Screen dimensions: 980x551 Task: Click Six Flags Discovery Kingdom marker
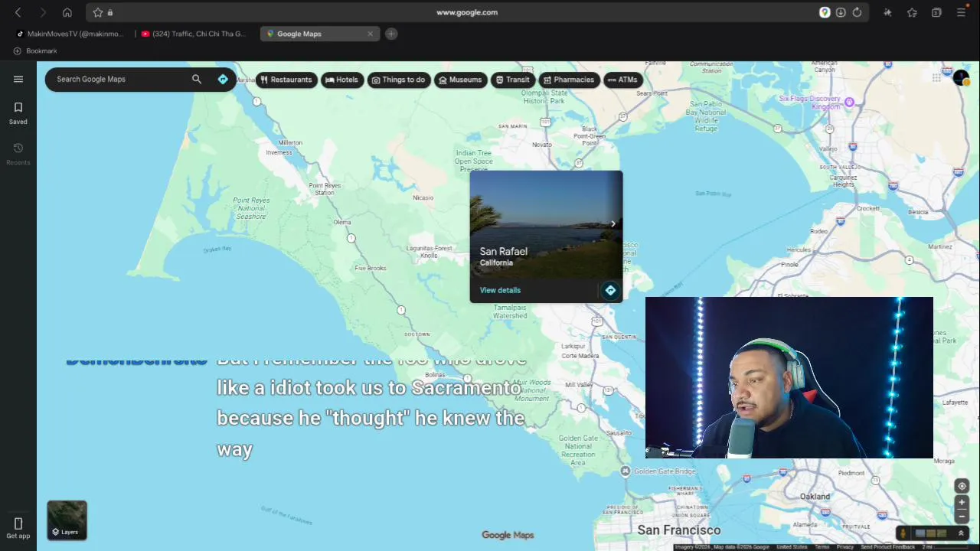848,100
